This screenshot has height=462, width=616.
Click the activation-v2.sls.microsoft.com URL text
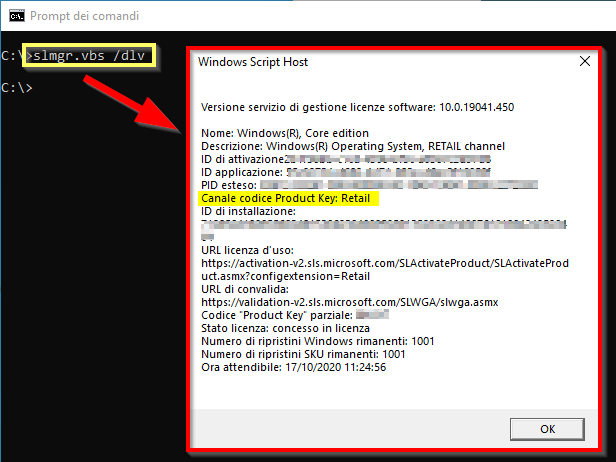click(x=385, y=270)
